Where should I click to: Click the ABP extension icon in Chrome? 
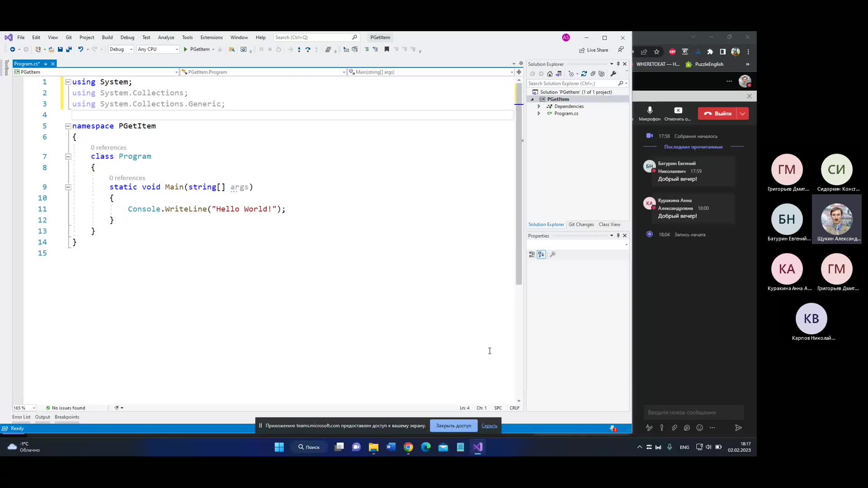[x=672, y=52]
